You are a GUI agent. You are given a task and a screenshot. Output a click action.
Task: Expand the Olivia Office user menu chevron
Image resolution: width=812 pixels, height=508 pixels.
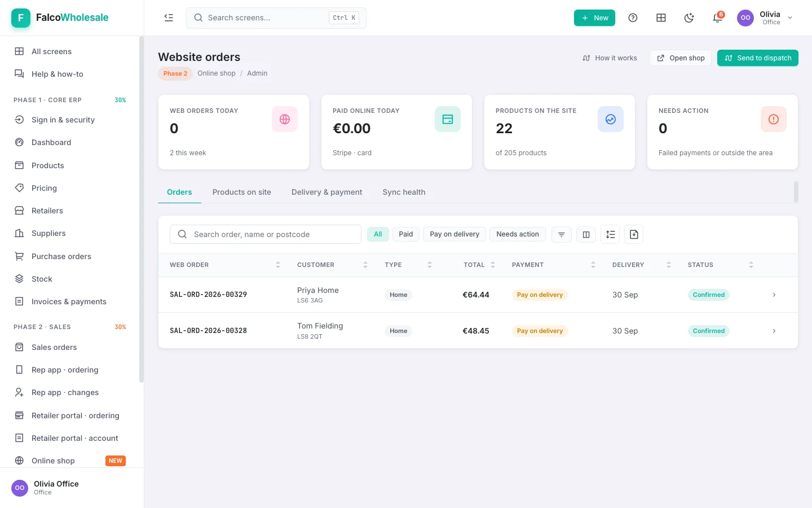click(x=790, y=18)
